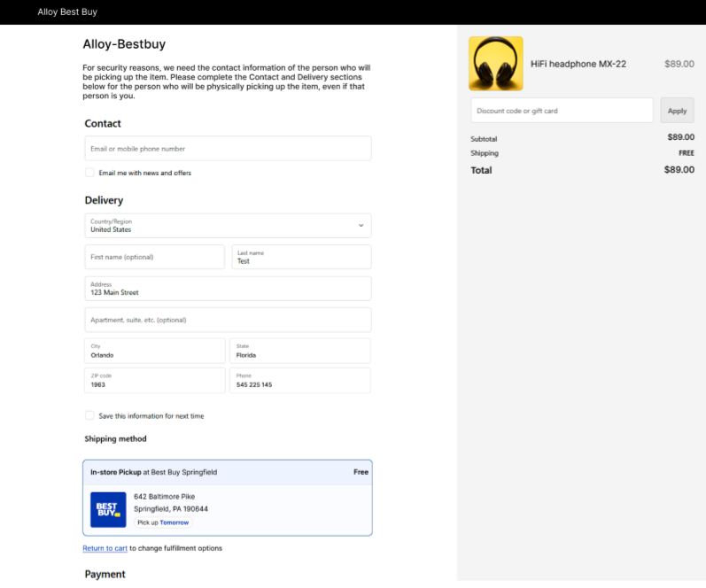The height and width of the screenshot is (588, 706).
Task: Click the Last name field containing Test
Action: [302, 257]
